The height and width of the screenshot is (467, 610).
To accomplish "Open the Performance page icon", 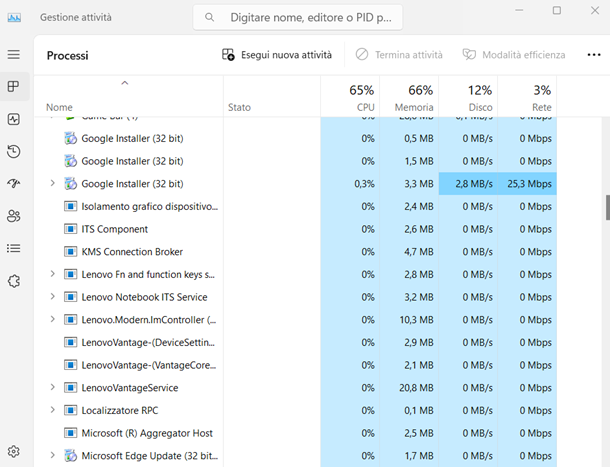I will click(14, 119).
